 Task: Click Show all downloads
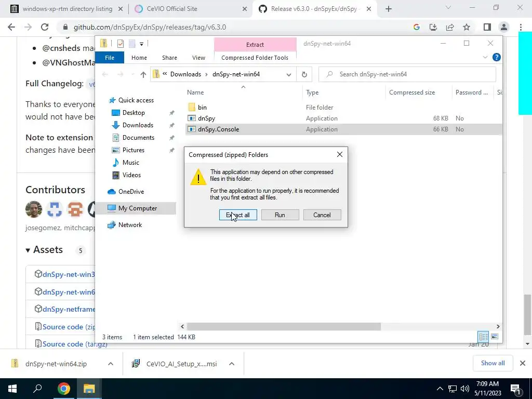(x=493, y=363)
